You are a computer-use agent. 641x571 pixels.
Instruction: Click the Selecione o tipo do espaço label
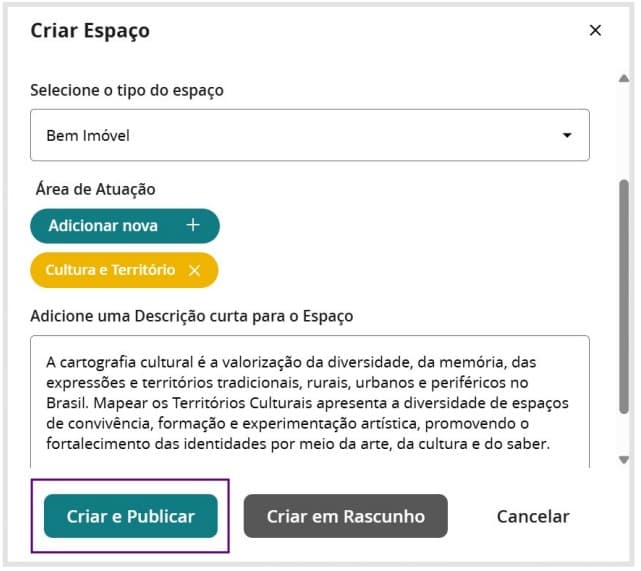click(x=127, y=90)
